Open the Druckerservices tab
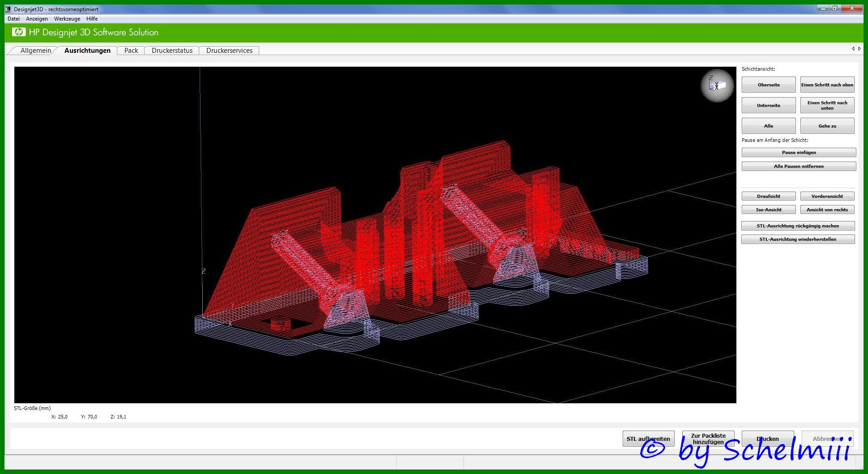Screen dimensions: 868x474 pyautogui.click(x=229, y=51)
